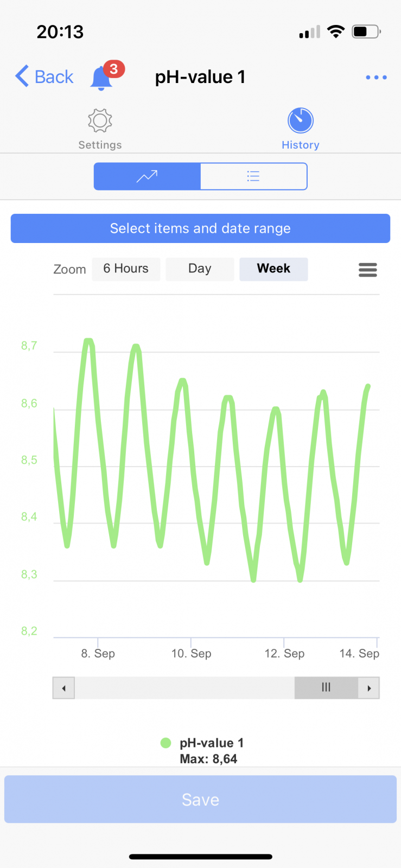The width and height of the screenshot is (401, 868).
Task: Tap the notification bell icon
Action: point(101,78)
